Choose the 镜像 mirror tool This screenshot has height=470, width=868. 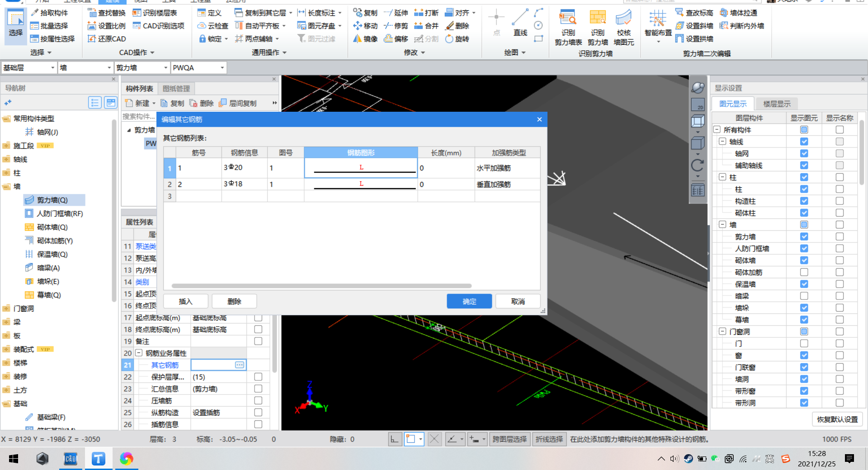click(365, 39)
